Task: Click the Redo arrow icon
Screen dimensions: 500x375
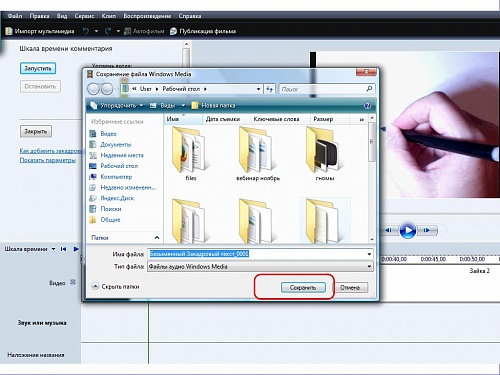Action: click(108, 31)
